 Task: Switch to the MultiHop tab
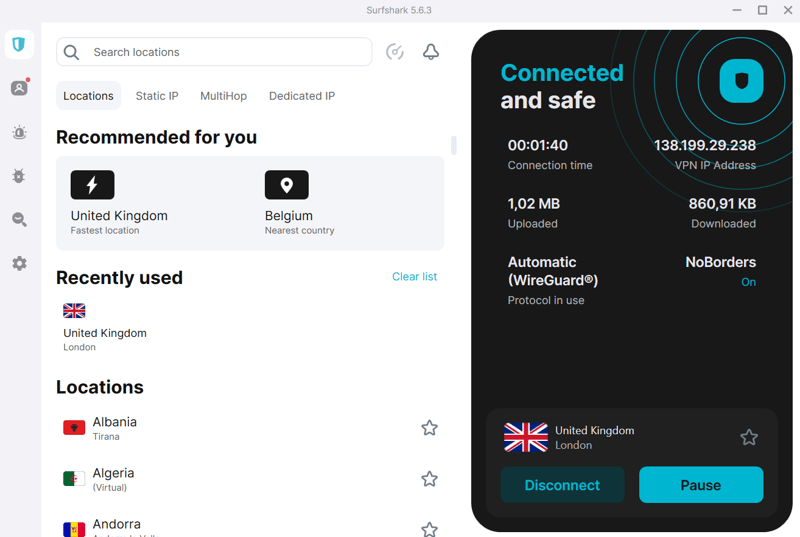tap(223, 96)
